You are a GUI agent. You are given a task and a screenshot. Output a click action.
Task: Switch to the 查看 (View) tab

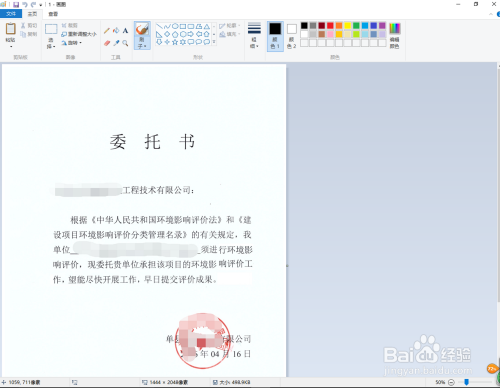pos(53,14)
